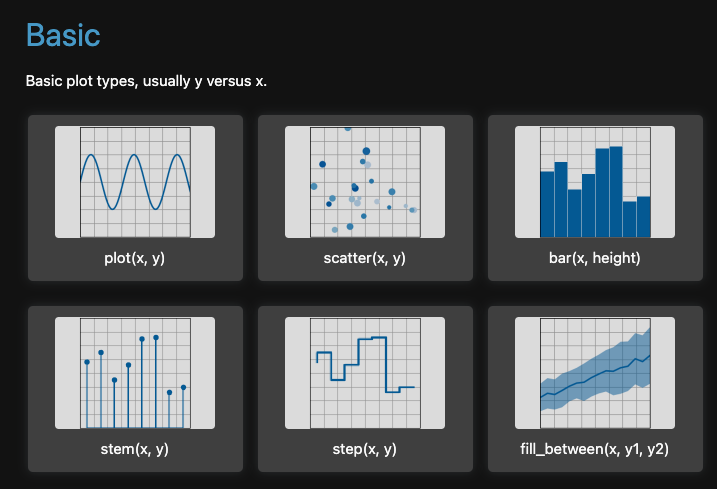Open the step(x, y) label link
Screen dimensions: 717x489
click(364, 449)
